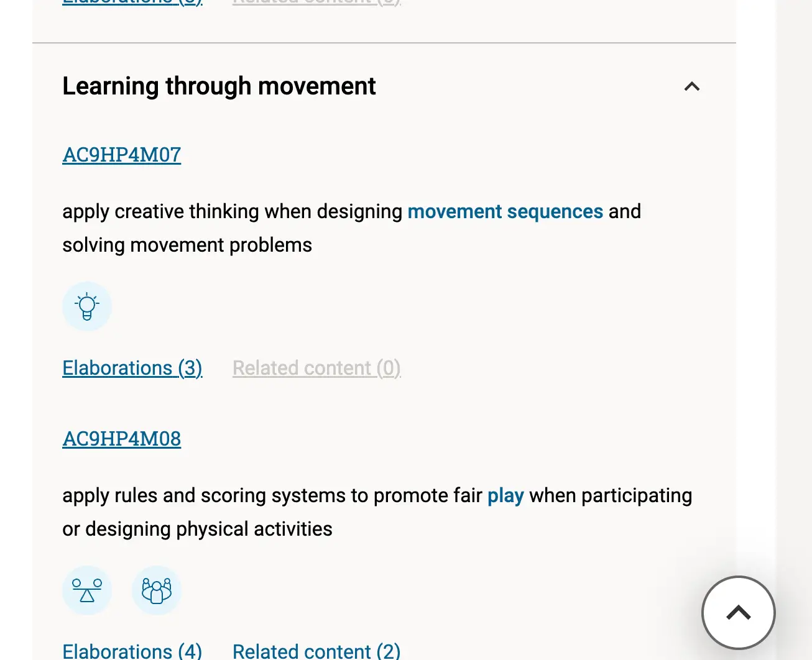
Task: Click the lightbulb creative thinking icon
Action: coord(87,306)
